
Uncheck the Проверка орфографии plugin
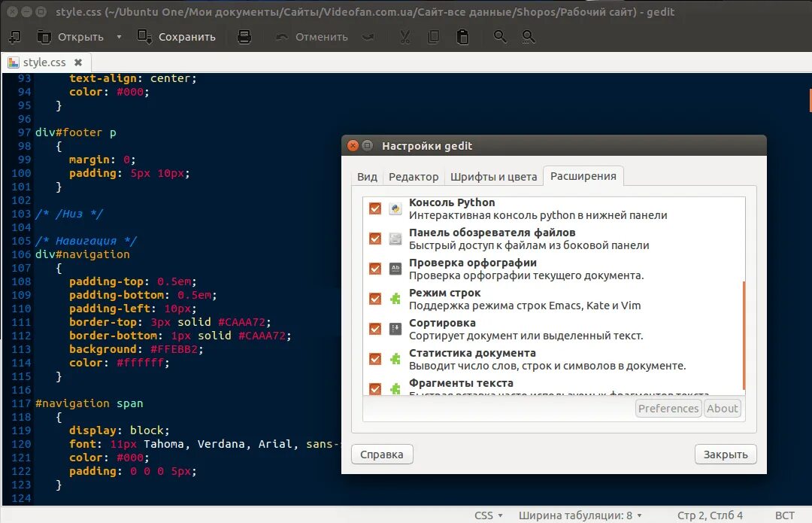pyautogui.click(x=374, y=268)
